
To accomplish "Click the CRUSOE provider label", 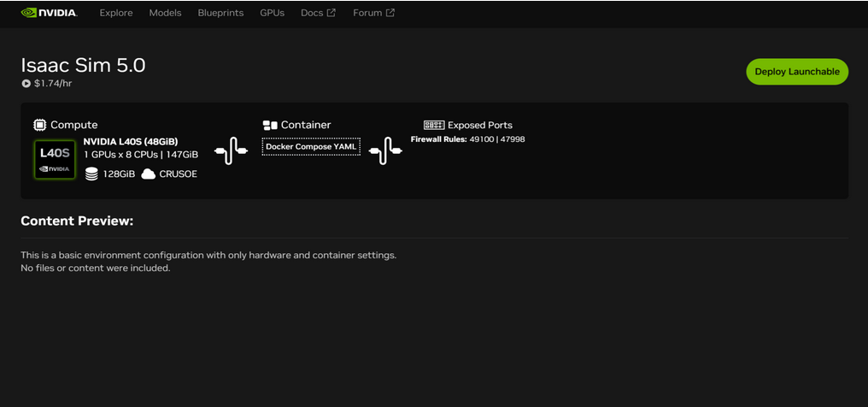I will (x=179, y=174).
